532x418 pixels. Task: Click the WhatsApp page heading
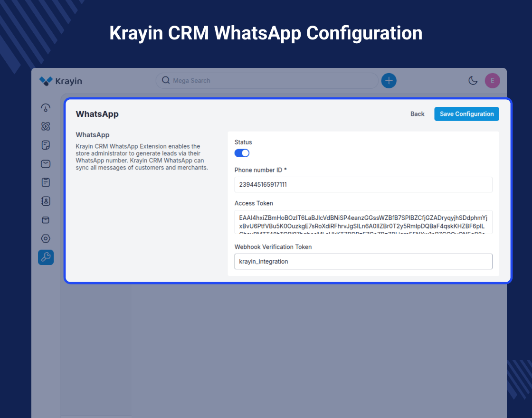[x=97, y=114]
